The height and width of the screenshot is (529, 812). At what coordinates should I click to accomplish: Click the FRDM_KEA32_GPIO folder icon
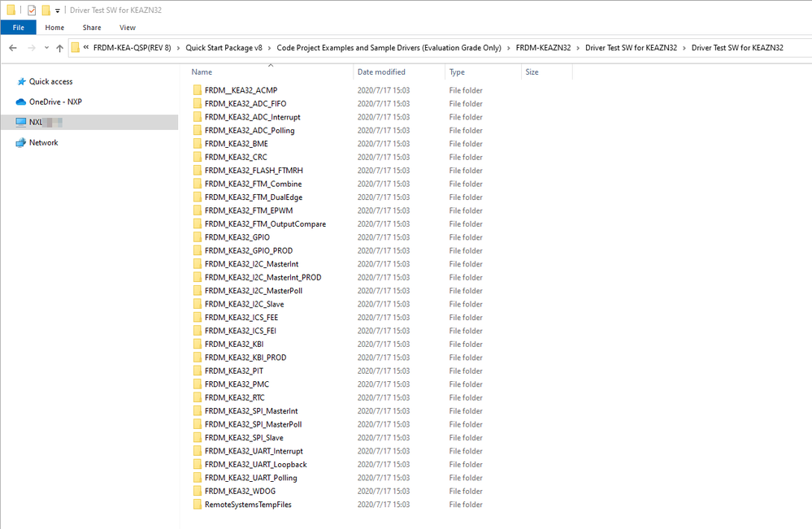point(198,237)
